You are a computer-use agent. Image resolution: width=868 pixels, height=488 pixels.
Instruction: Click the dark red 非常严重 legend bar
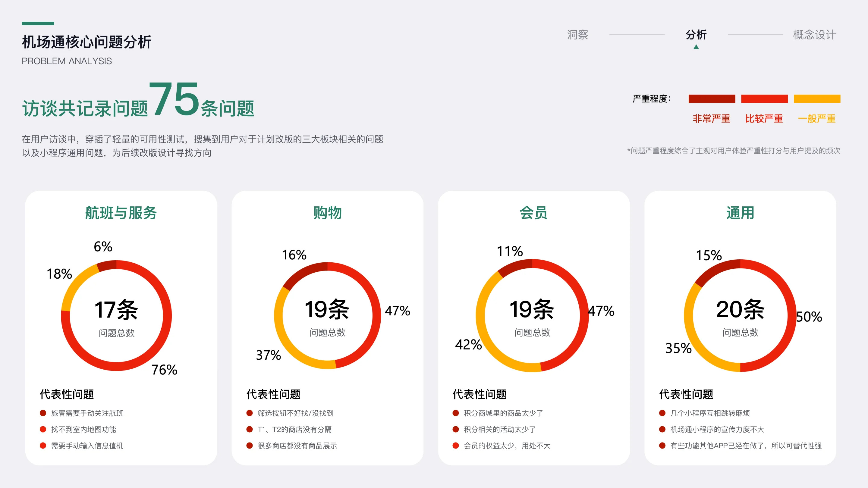click(712, 99)
